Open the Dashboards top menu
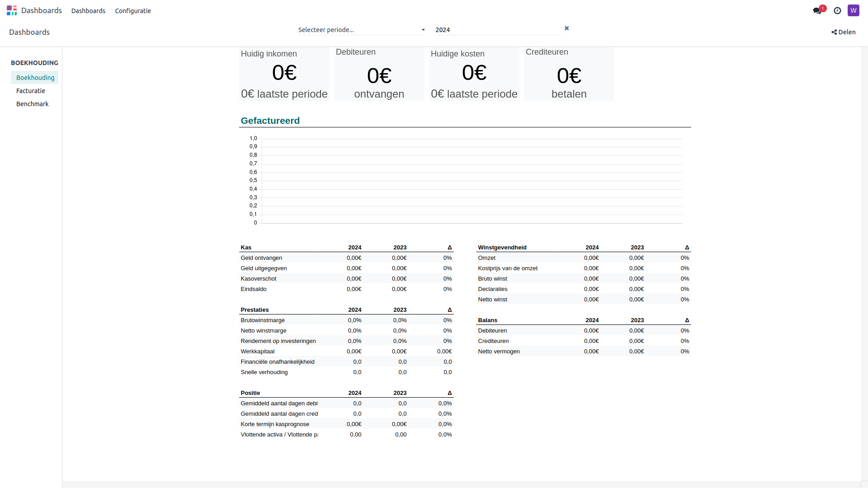868x488 pixels. 88,11
